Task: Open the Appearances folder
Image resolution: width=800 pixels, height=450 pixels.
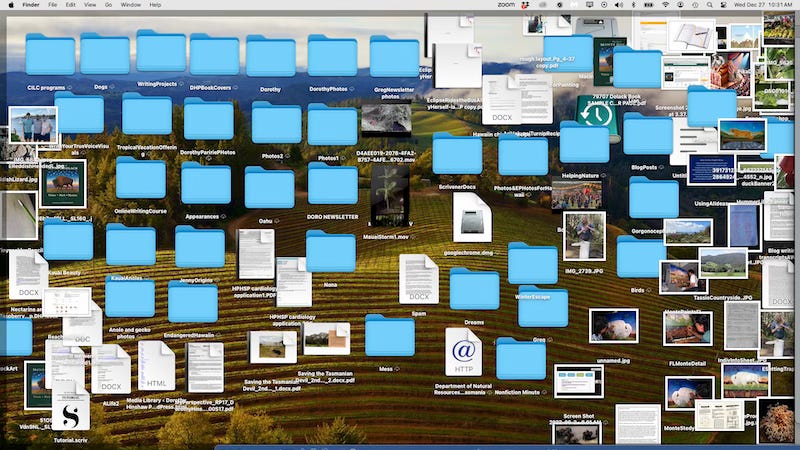Action: (x=206, y=183)
